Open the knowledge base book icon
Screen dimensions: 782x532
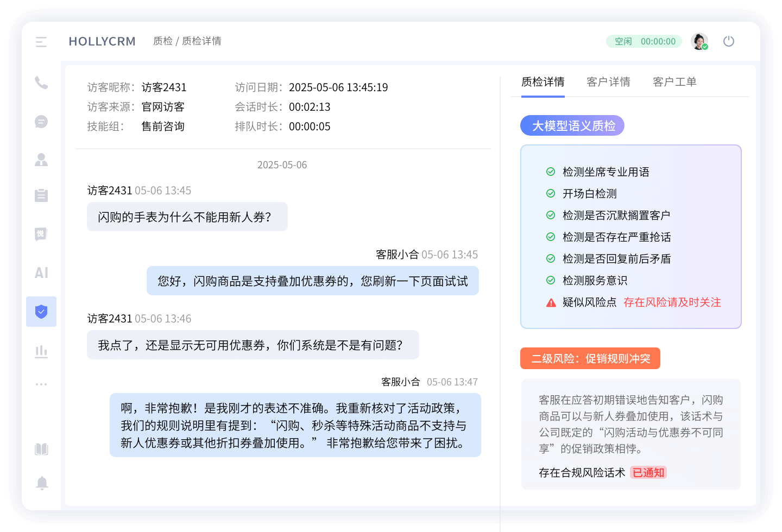(x=41, y=449)
